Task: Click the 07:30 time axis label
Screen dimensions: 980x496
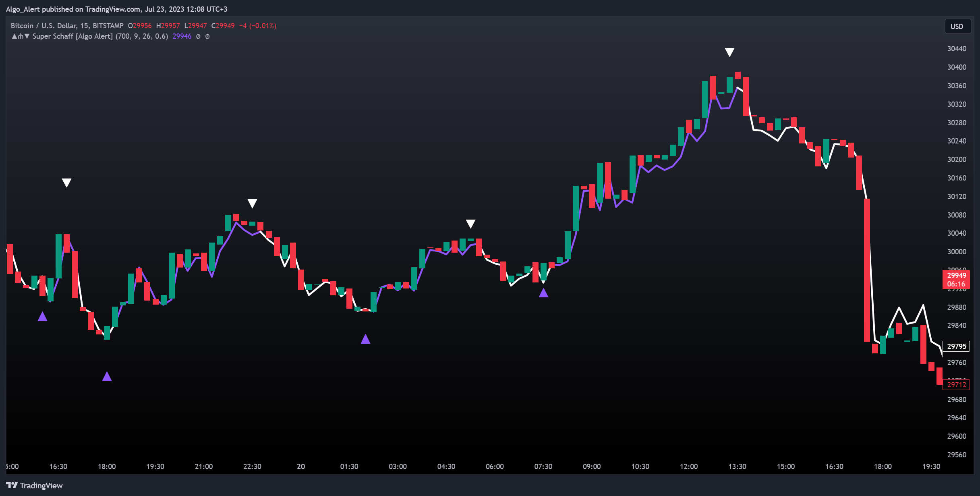Action: [x=543, y=467]
